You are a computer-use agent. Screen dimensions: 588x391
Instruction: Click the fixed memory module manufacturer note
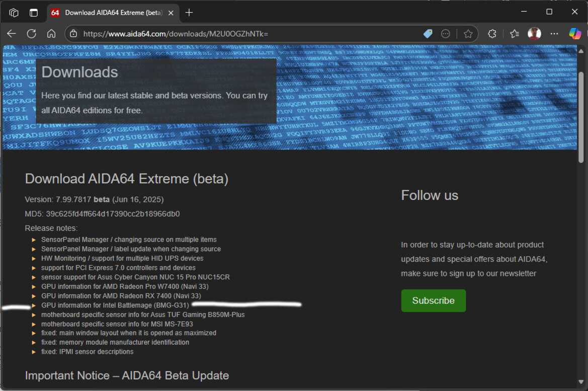[x=115, y=342]
